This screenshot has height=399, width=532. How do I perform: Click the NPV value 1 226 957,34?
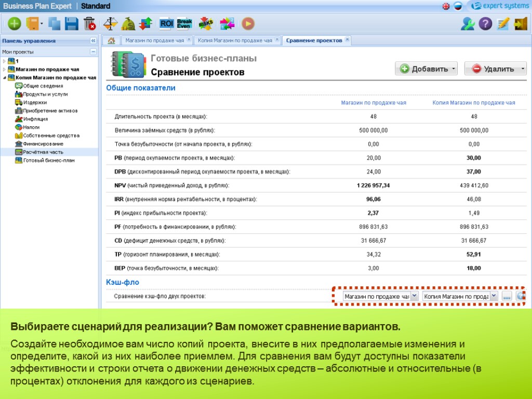373,185
